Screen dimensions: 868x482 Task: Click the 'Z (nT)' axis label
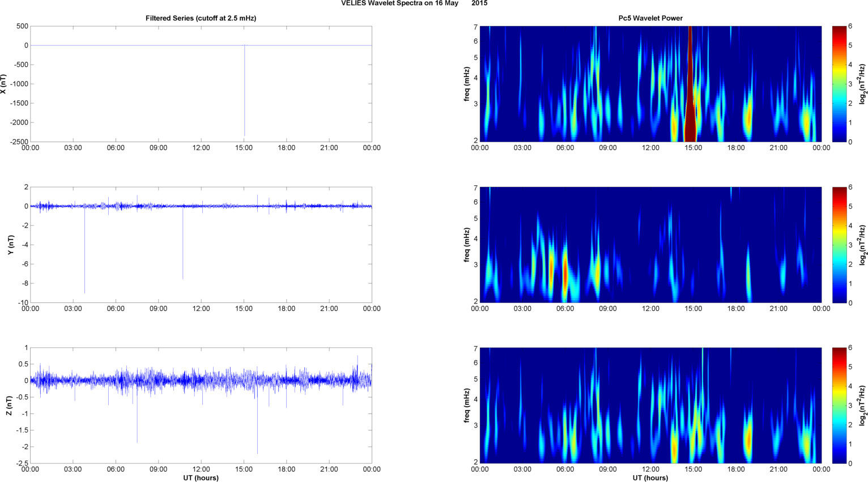[8, 406]
